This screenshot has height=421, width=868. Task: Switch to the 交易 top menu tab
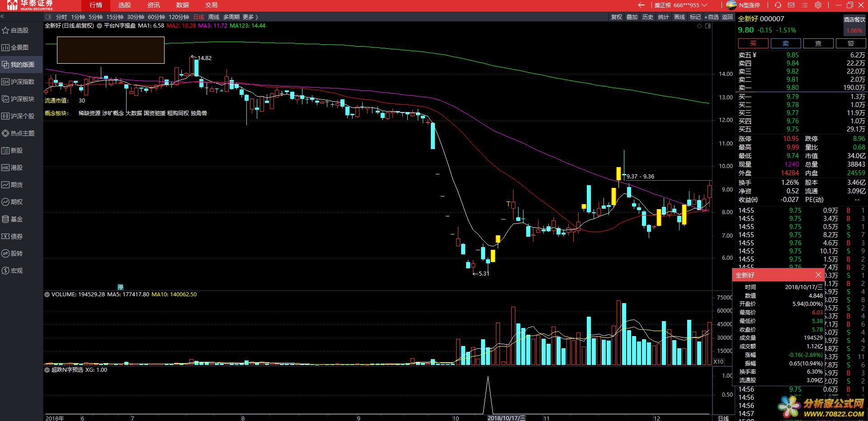(x=211, y=5)
